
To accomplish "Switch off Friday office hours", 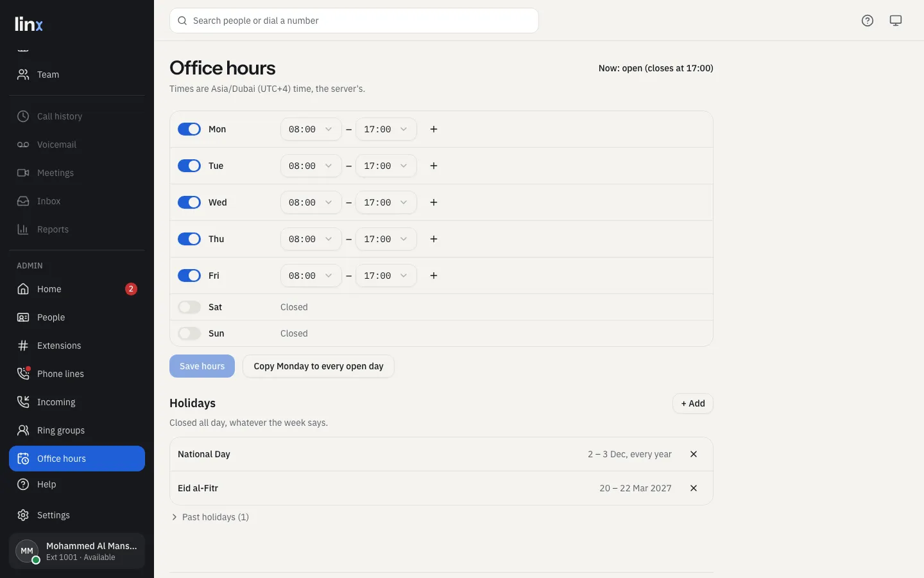I will 189,276.
